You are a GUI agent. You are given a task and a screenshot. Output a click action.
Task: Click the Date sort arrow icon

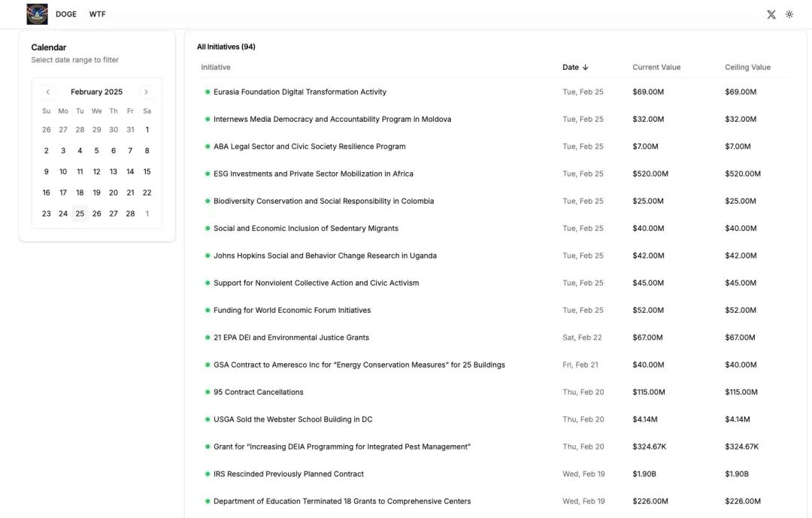(x=585, y=68)
